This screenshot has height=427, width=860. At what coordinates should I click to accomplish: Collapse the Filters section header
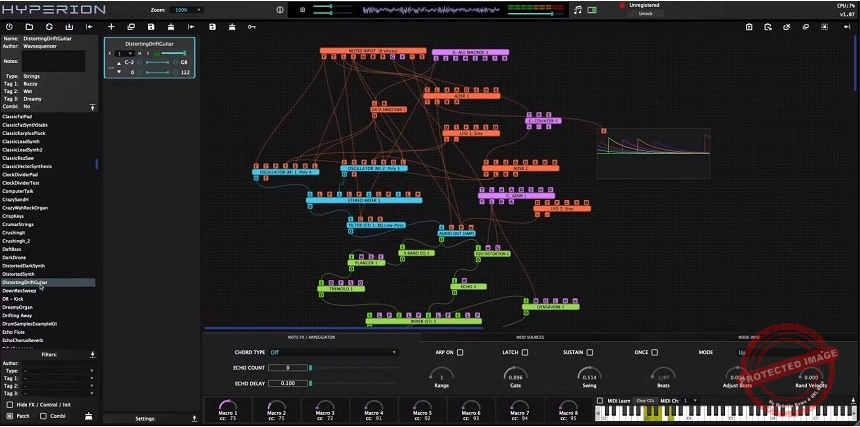click(49, 355)
